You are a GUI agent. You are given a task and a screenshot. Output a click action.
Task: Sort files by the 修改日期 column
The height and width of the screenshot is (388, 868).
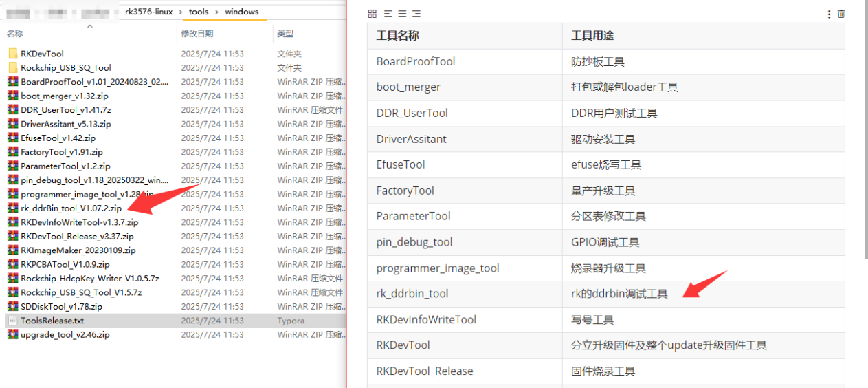pos(197,34)
